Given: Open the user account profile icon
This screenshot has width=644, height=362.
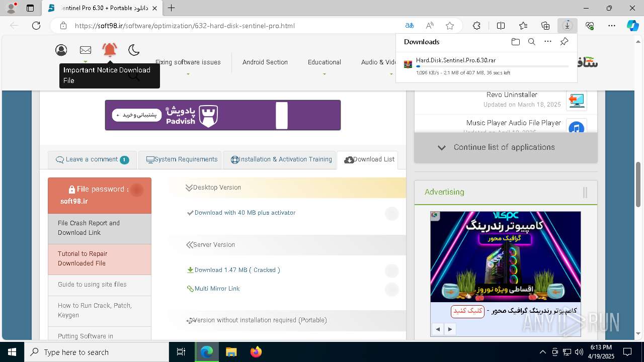Looking at the screenshot, I should pos(61,50).
